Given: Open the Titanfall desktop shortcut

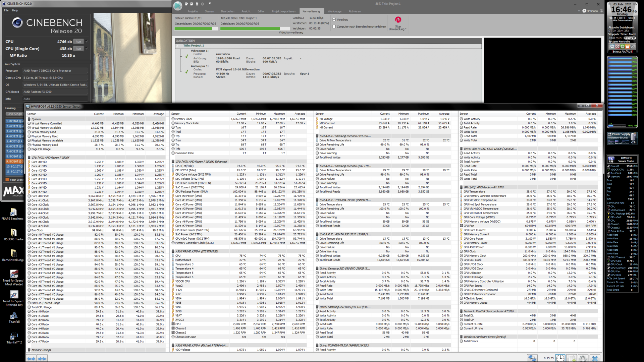Looking at the screenshot, I should click(x=14, y=317).
